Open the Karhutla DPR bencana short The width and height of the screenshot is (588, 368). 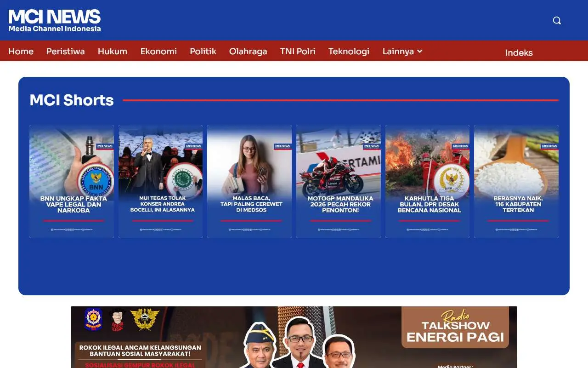428,181
